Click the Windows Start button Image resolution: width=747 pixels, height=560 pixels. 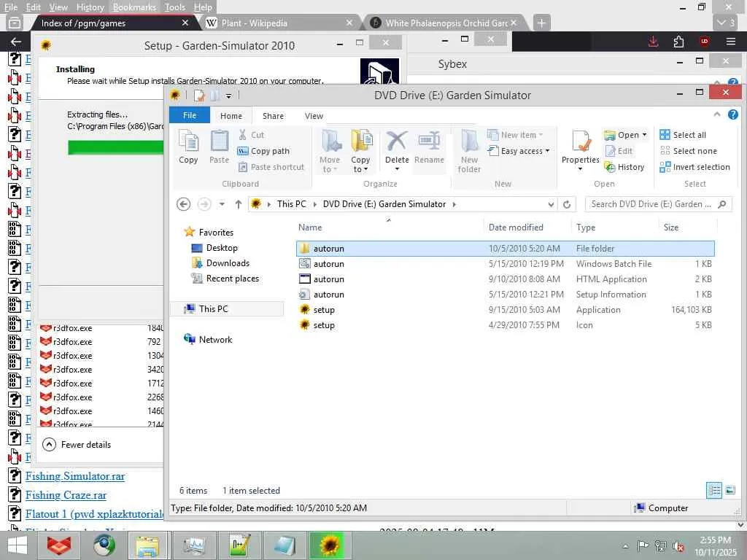point(18,545)
